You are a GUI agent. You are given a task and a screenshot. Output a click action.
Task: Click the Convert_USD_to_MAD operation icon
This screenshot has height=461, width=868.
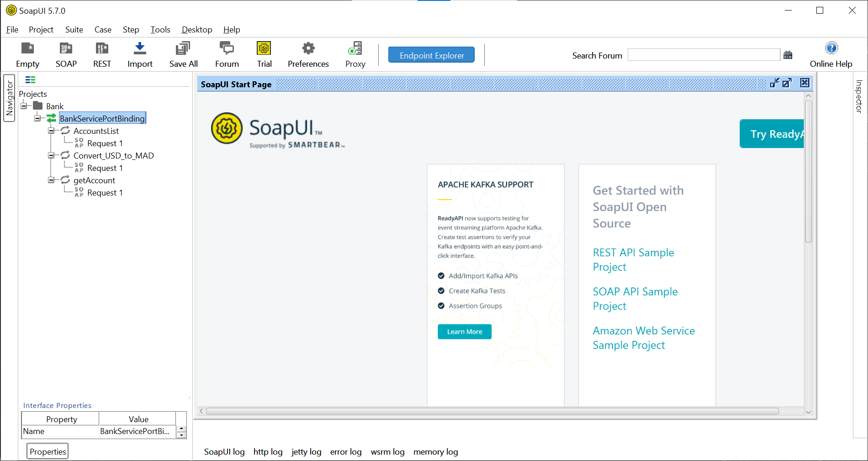point(65,155)
